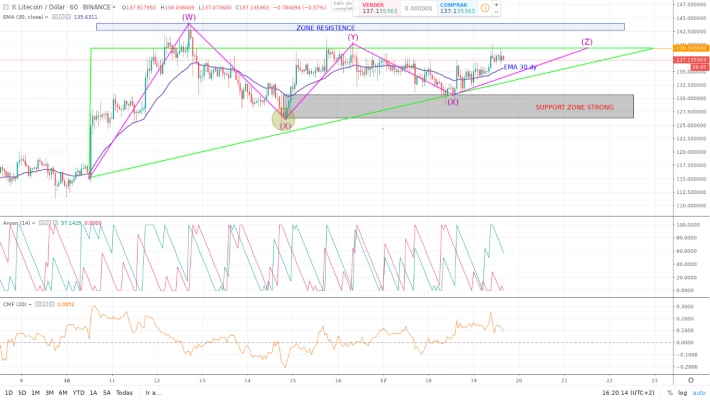Screen dimensions: 710x400
Task: Expand the Litecoin / Dólar symbol dropdown arrow
Action: click(114, 7)
